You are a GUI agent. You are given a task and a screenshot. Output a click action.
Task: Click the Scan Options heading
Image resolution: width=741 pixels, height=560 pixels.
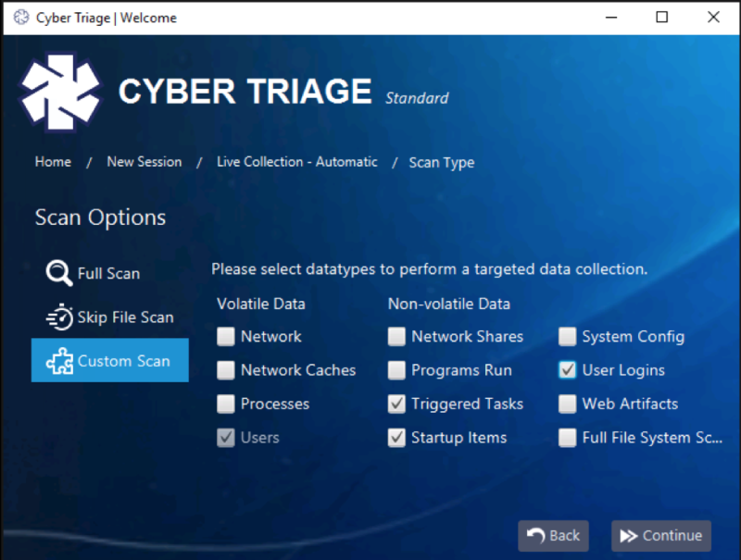pyautogui.click(x=100, y=218)
